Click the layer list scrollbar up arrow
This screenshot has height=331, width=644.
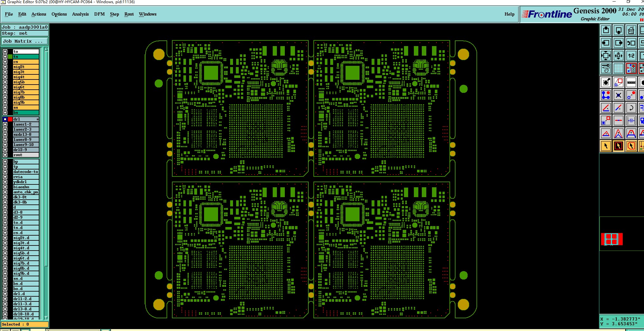(46, 49)
